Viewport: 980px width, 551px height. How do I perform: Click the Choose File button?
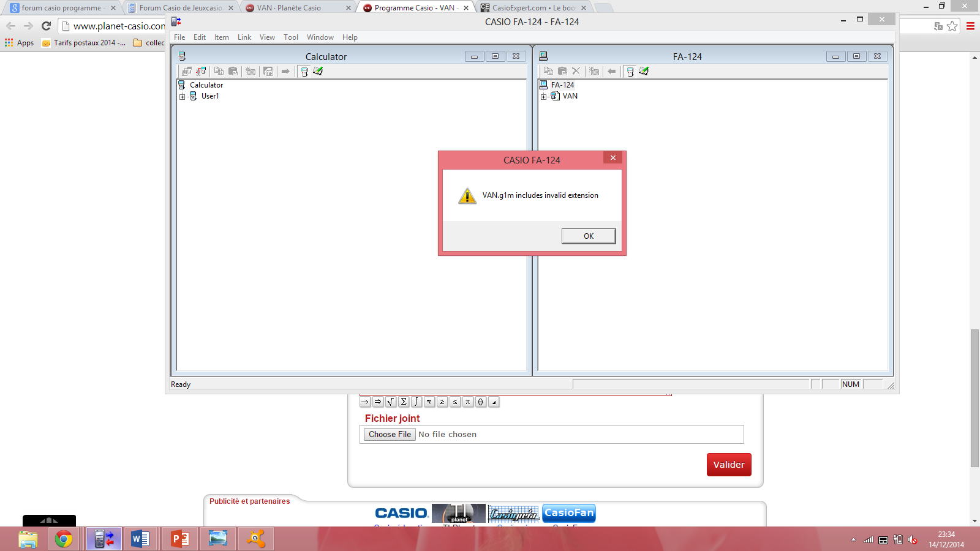[390, 434]
